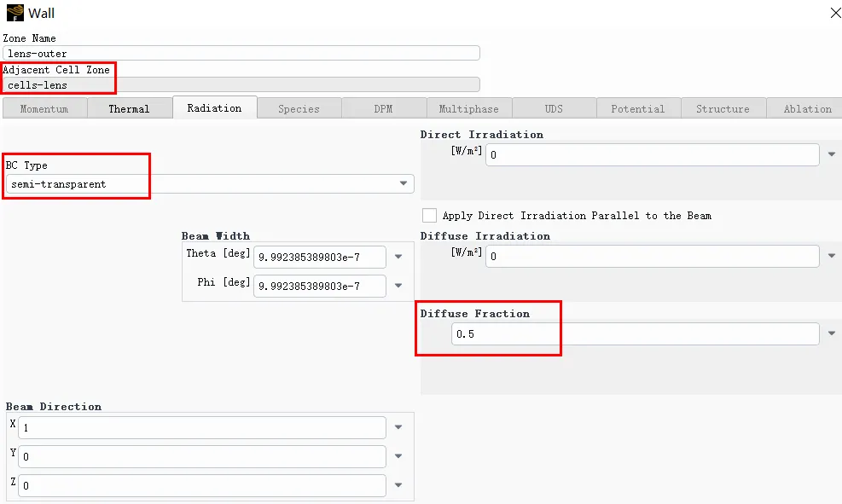Switch to the Thermal tab
This screenshot has height=504, width=842.
click(129, 109)
